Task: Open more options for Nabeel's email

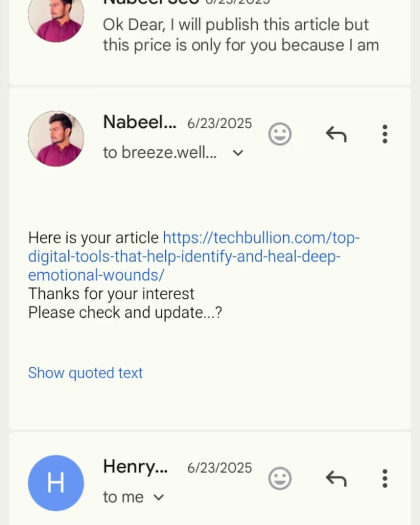Action: [x=385, y=134]
